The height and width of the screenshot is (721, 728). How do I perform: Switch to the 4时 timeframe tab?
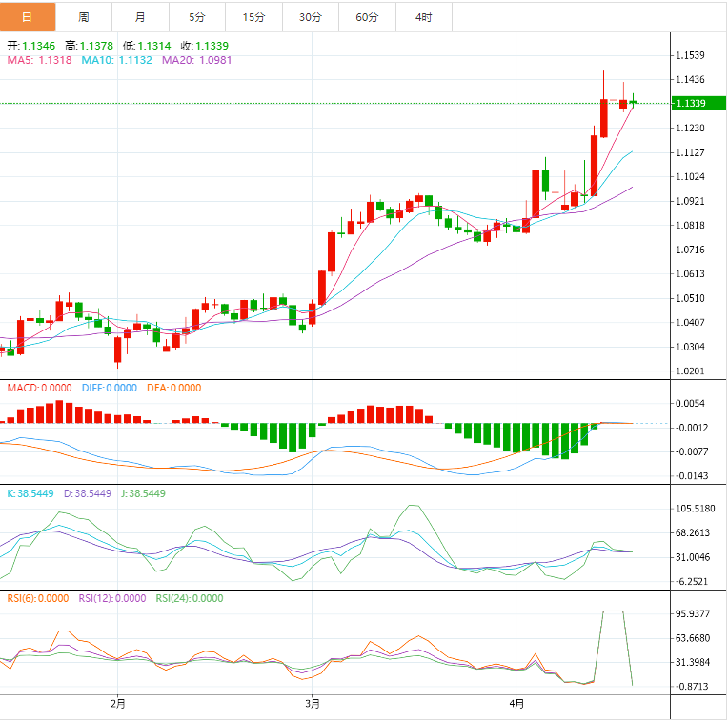pos(423,17)
